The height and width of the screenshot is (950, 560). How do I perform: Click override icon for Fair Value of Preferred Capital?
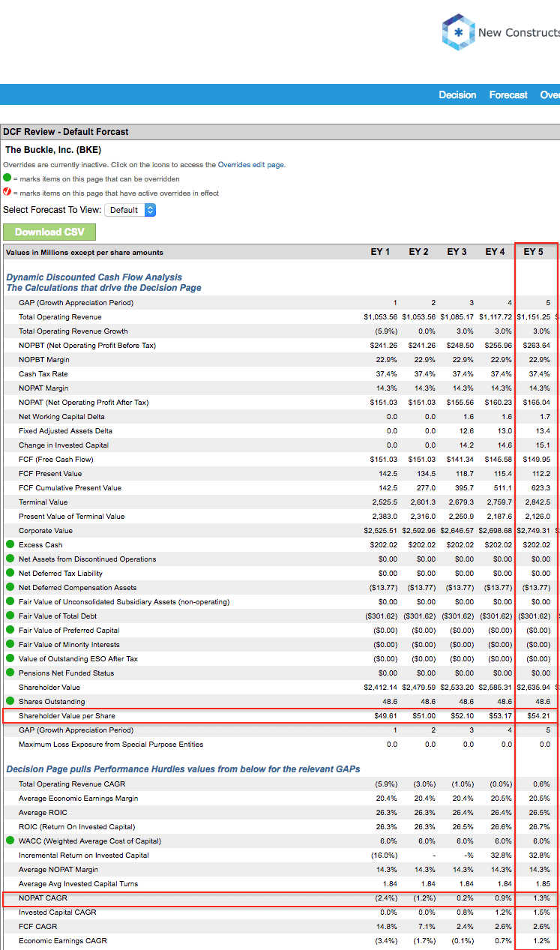[x=10, y=630]
